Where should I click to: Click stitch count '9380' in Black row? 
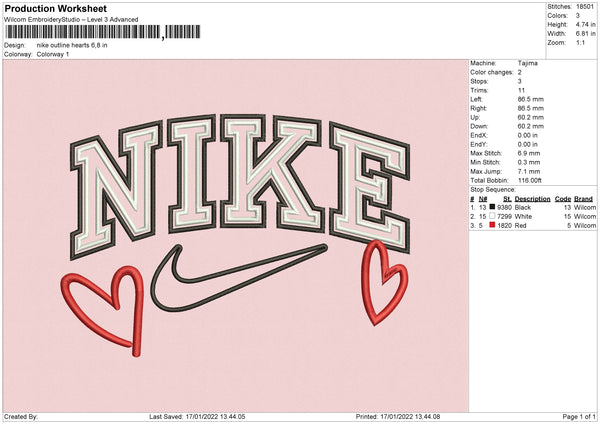click(504, 207)
